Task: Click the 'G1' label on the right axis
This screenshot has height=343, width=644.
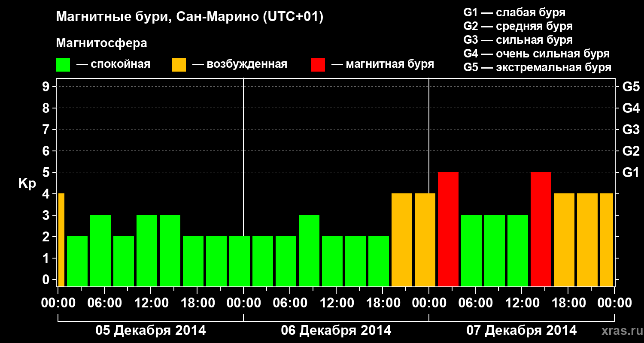Action: (631, 172)
